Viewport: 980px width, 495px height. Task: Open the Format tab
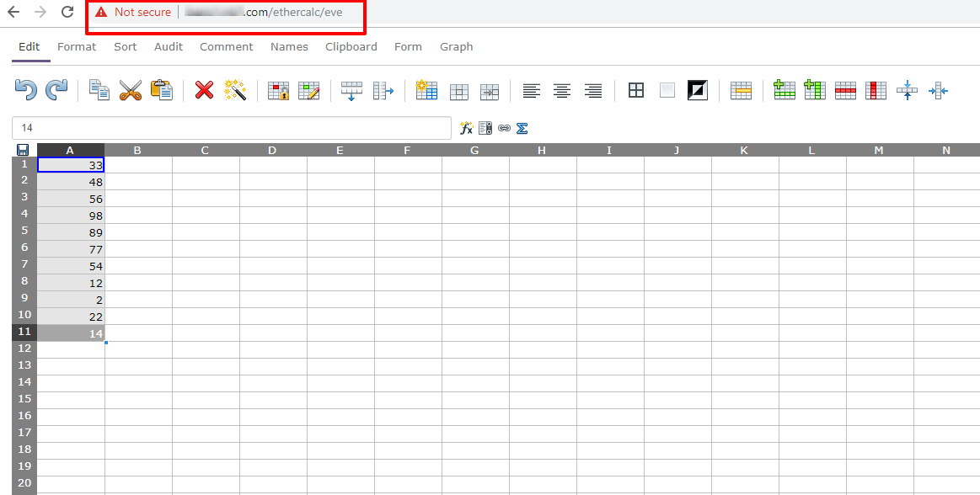[x=77, y=47]
